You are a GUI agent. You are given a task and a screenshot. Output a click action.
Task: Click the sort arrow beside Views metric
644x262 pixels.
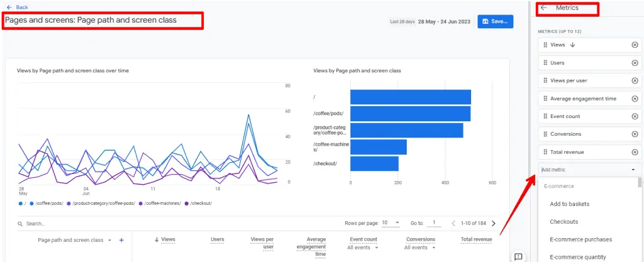pyautogui.click(x=572, y=45)
